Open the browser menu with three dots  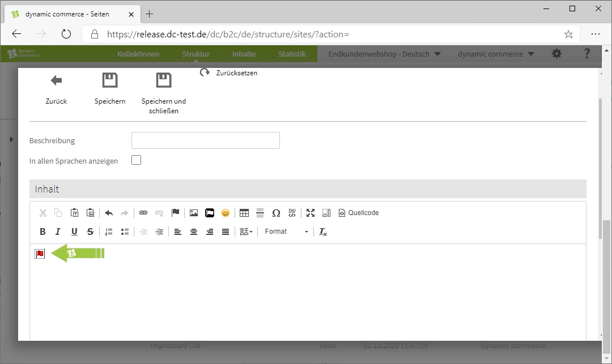595,34
